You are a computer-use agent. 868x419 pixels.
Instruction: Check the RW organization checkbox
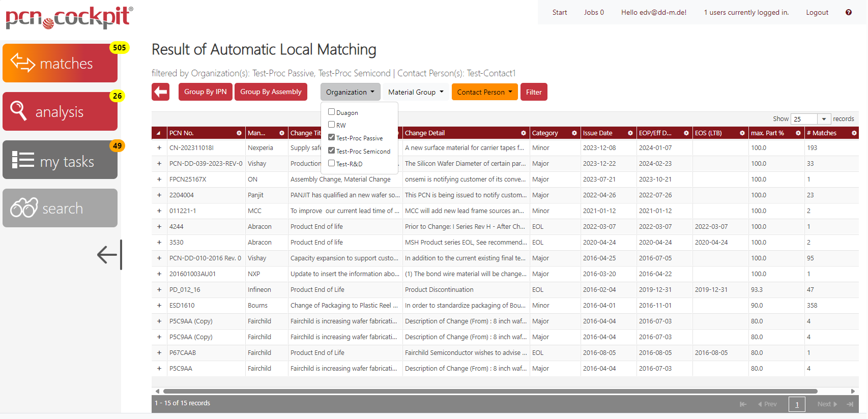[331, 125]
